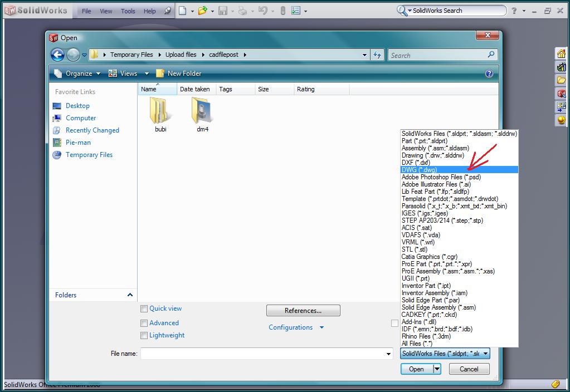Click the Date taken column header
570x392 pixels.
196,89
